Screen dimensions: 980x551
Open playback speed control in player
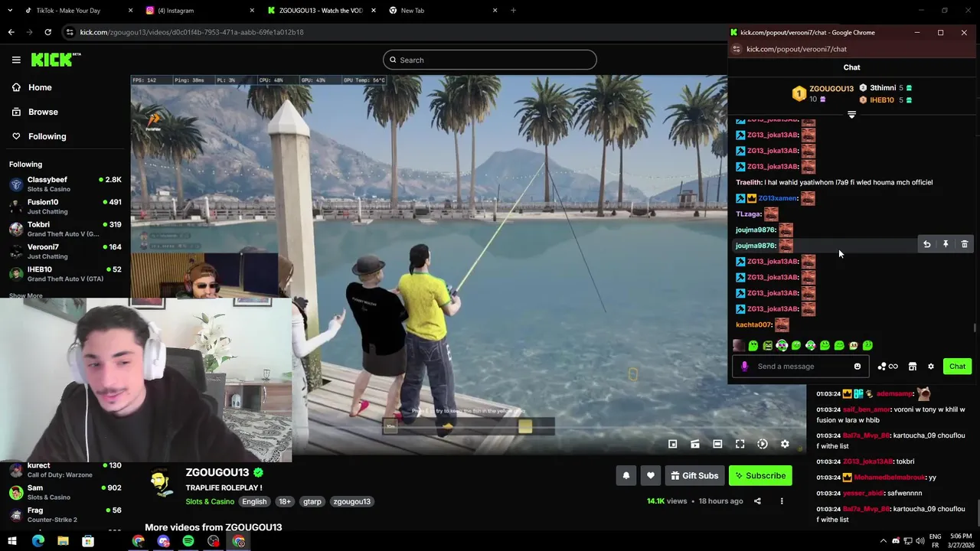pyautogui.click(x=763, y=444)
